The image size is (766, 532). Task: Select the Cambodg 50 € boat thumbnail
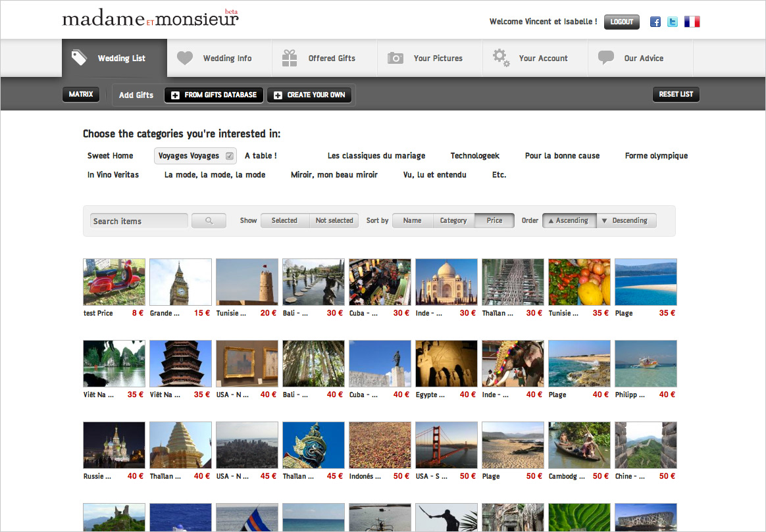[x=579, y=445]
